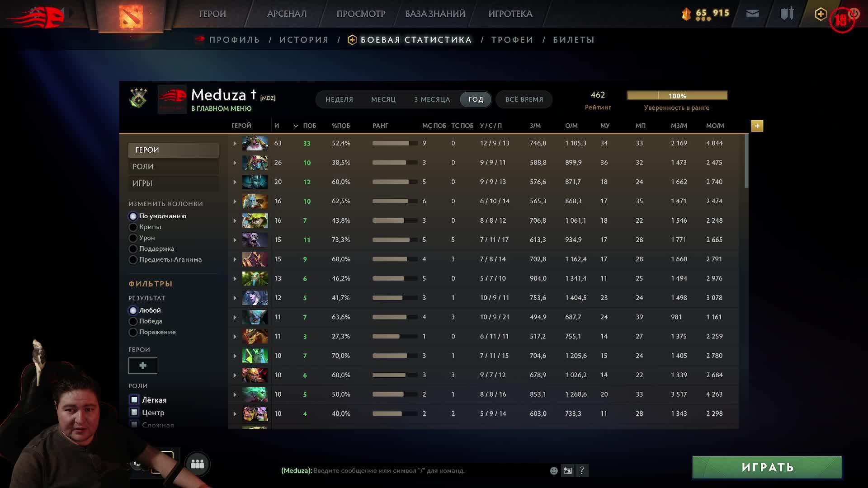Select the Крипы columns radio option
Screen dimensions: 868x488
[133, 227]
